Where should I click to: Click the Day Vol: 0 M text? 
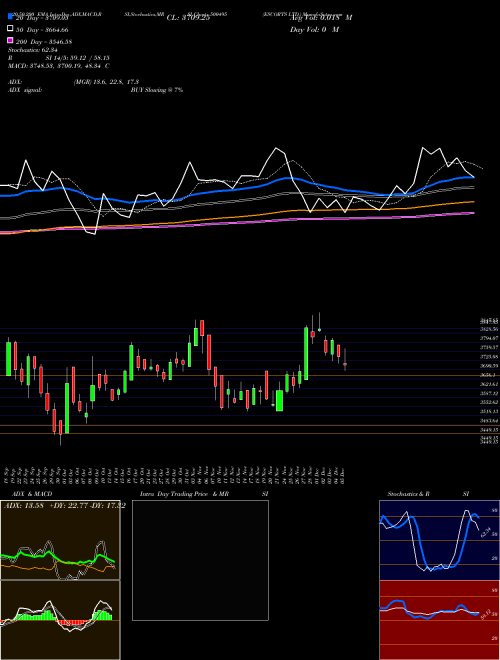click(314, 30)
